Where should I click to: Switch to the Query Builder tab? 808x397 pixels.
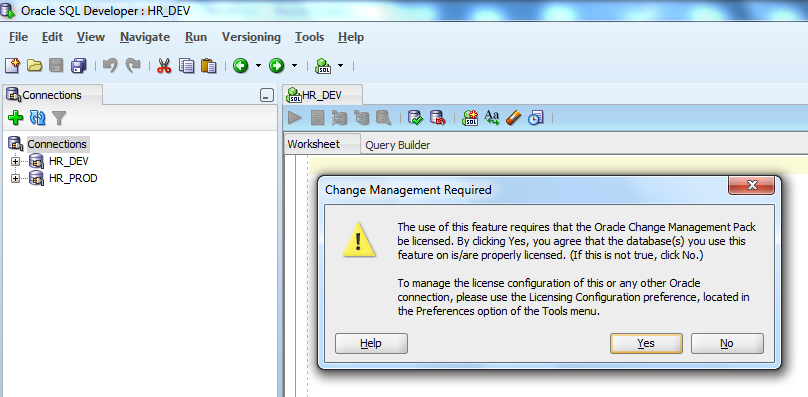[x=397, y=145]
